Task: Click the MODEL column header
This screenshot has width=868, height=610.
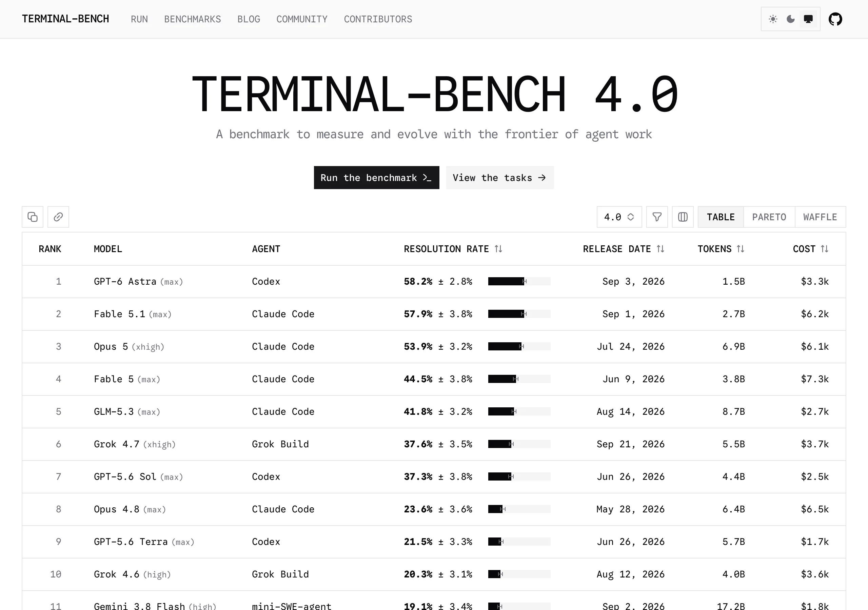Action: point(108,249)
